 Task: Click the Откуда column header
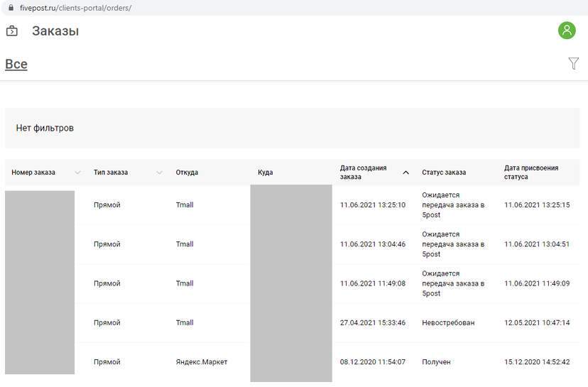187,173
